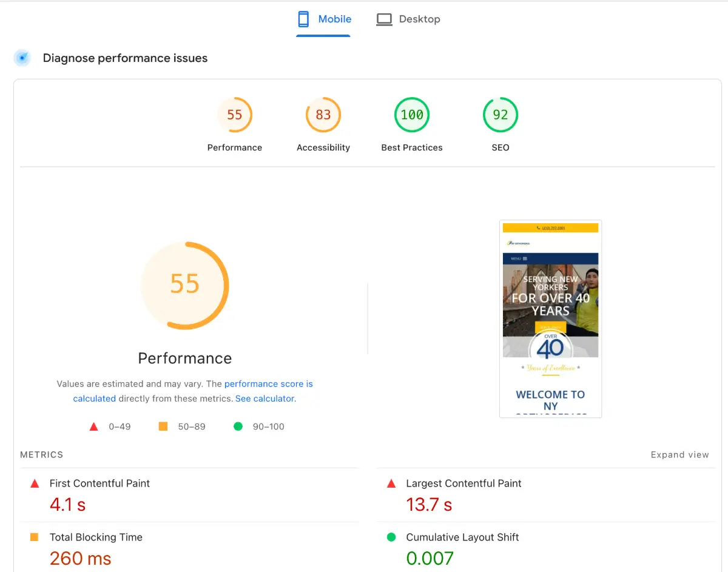Select First Contentful Paint metric label

pyautogui.click(x=99, y=483)
